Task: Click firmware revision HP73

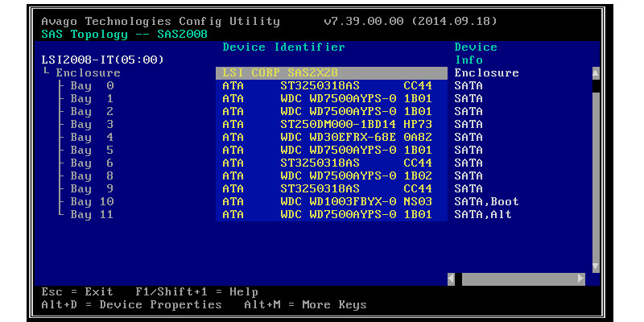Action: click(418, 125)
